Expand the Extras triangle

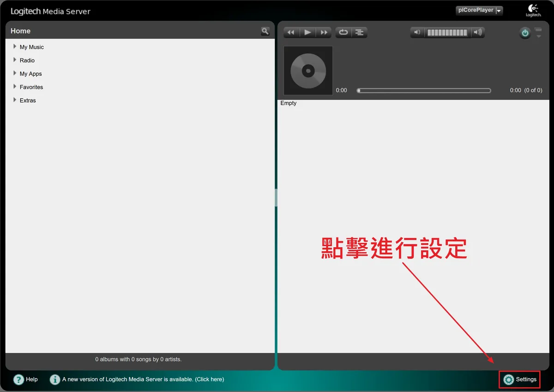coord(15,100)
